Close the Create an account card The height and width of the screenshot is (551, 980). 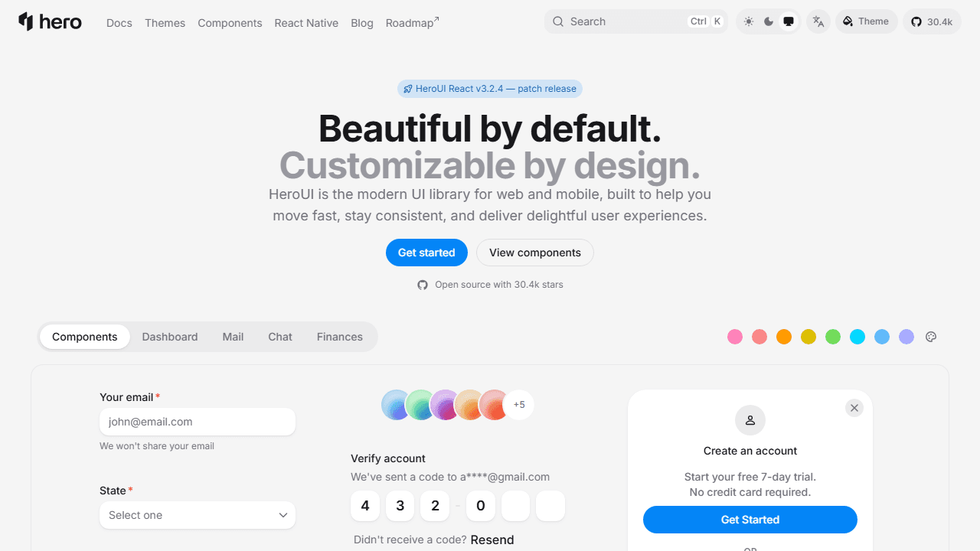pyautogui.click(x=854, y=408)
